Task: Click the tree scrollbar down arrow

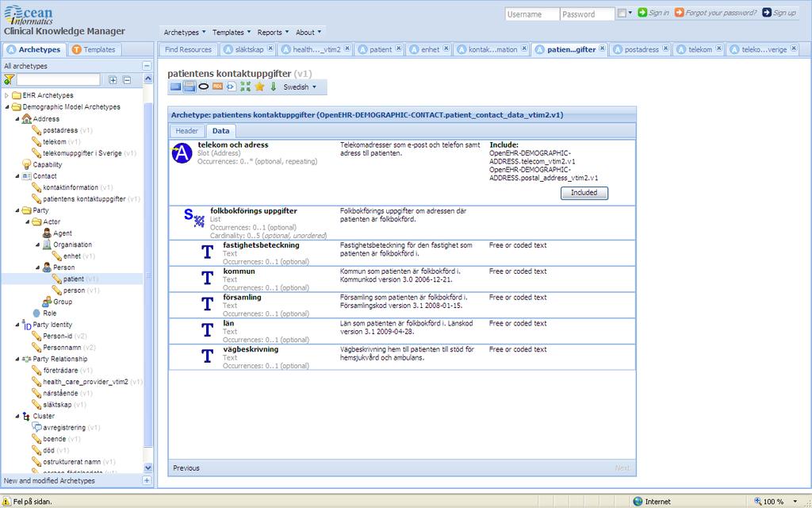Action: 148,468
